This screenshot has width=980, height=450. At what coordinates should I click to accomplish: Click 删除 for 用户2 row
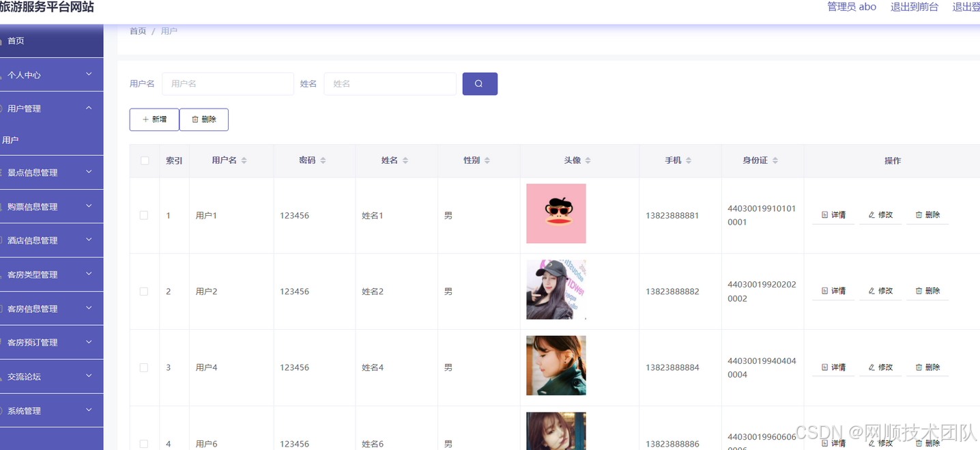point(927,291)
